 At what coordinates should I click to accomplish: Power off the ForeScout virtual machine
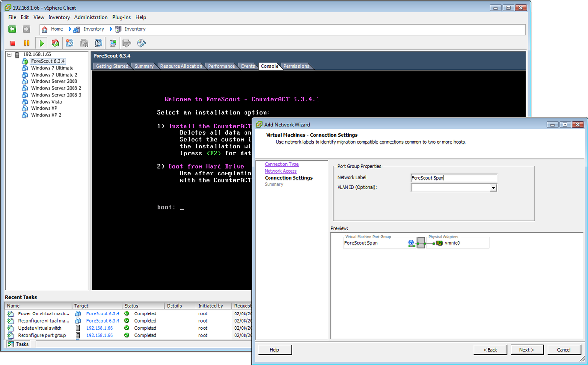[14, 43]
